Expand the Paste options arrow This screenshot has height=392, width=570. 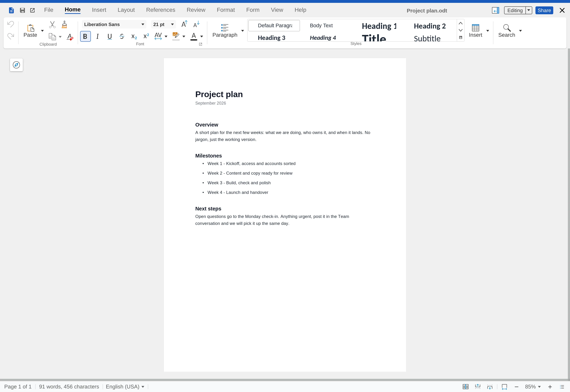(42, 31)
